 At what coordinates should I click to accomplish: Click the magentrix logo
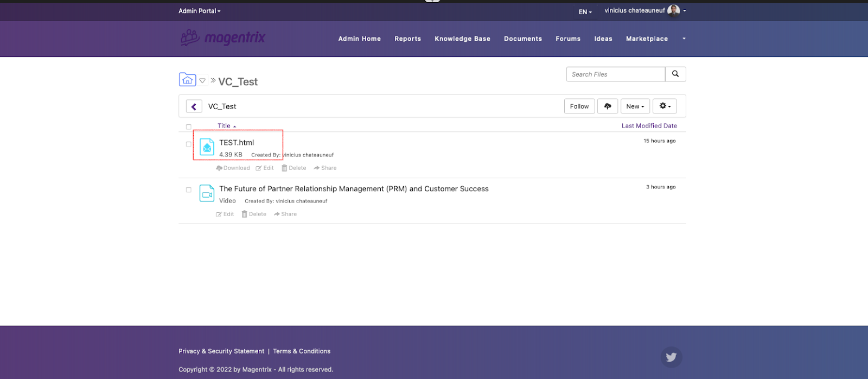tap(222, 37)
